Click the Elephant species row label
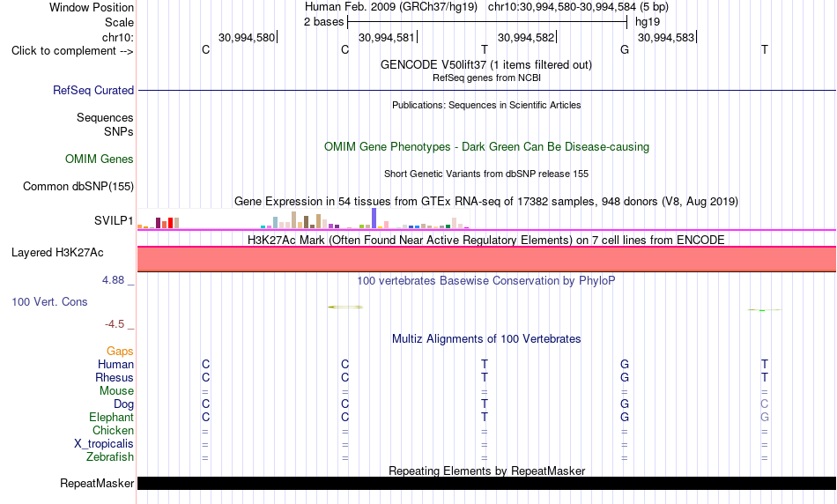837x504 pixels. pos(111,417)
